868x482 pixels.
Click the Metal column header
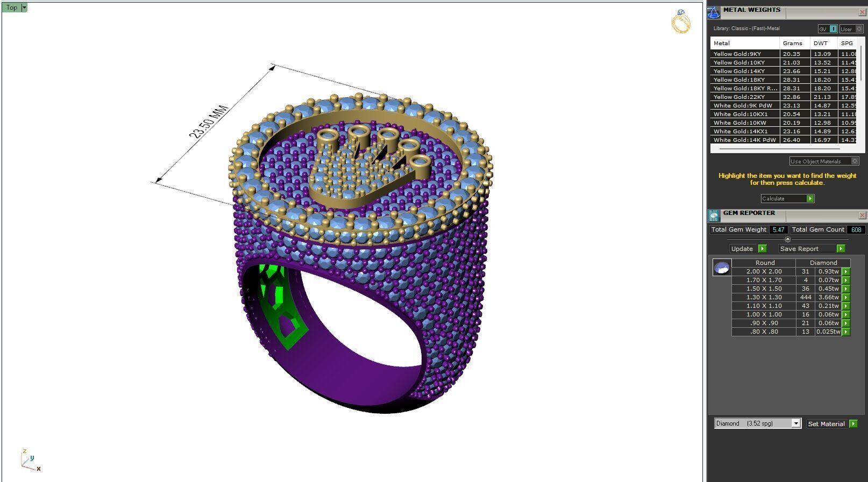745,43
